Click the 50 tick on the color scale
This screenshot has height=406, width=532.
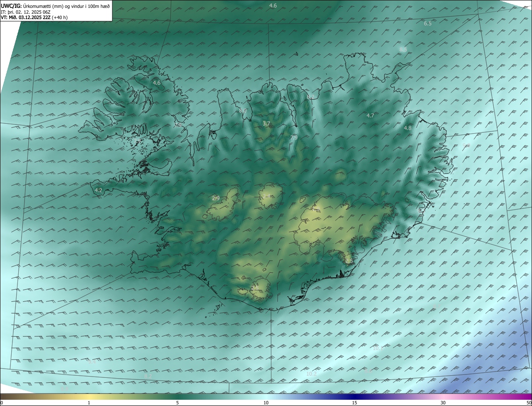529,403
